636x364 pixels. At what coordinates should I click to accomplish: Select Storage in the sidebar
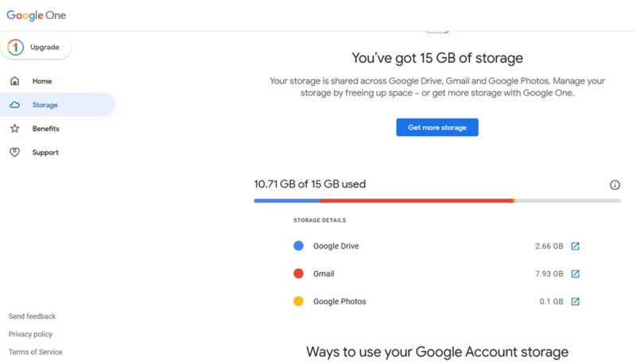click(x=57, y=105)
